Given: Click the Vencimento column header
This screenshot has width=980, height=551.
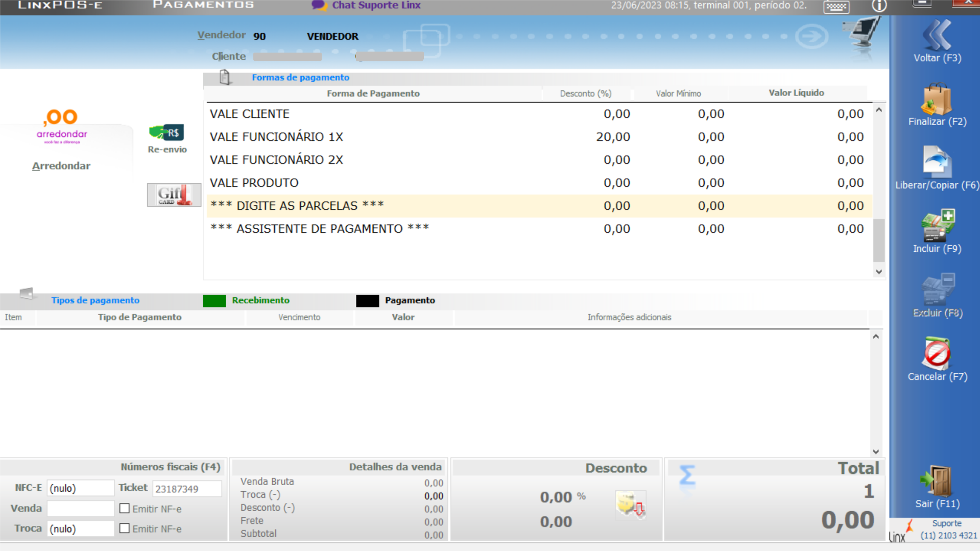Looking at the screenshot, I should (x=299, y=317).
